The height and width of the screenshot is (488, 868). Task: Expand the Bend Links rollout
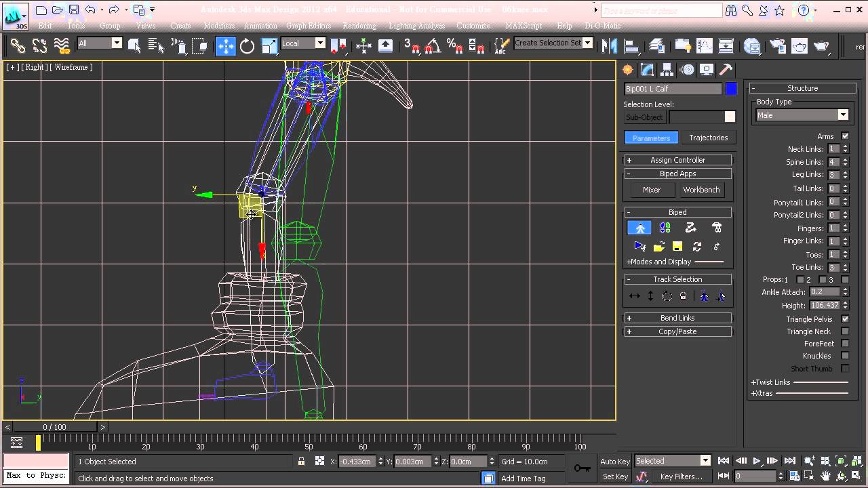(x=677, y=318)
